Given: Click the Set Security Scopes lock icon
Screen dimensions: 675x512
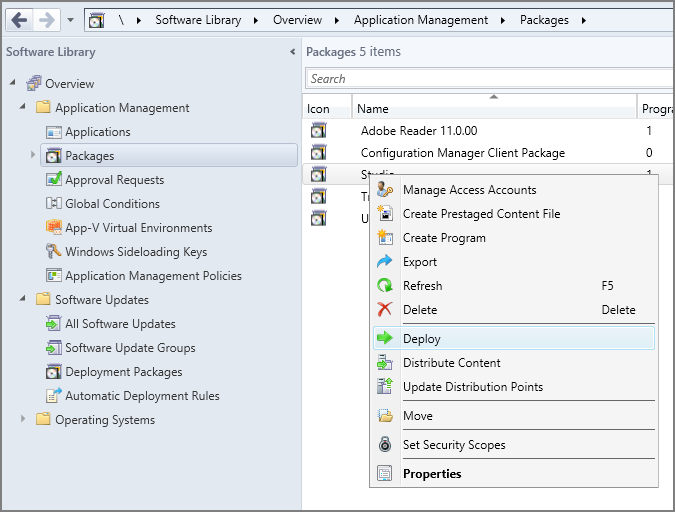Looking at the screenshot, I should 385,445.
